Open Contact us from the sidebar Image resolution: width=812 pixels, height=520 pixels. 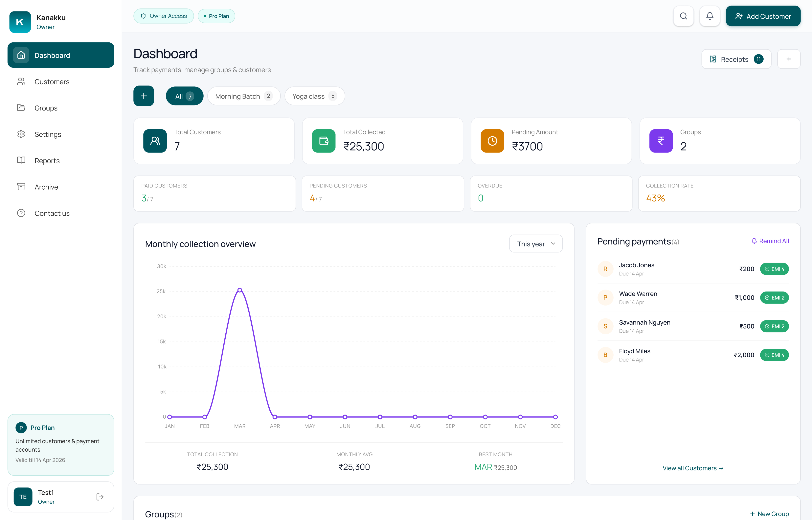(x=52, y=213)
